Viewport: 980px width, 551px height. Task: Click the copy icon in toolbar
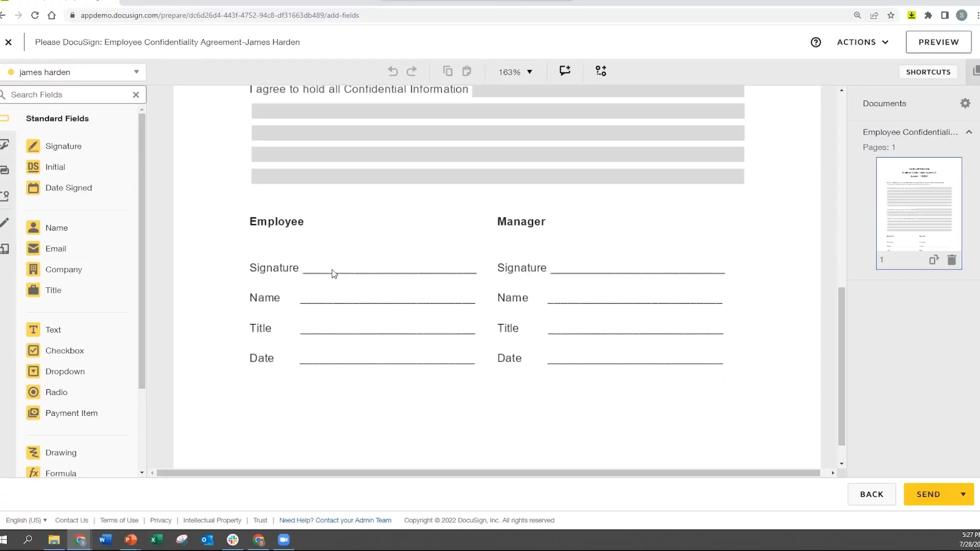pyautogui.click(x=448, y=71)
